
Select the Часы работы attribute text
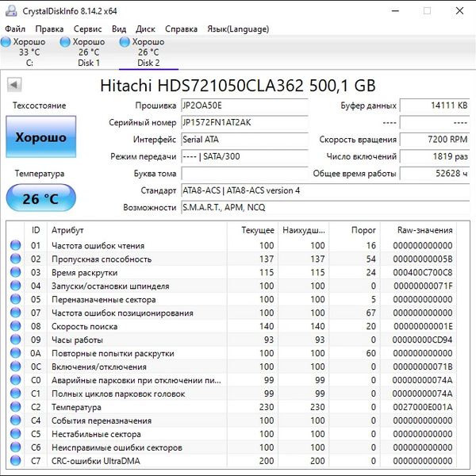click(77, 340)
